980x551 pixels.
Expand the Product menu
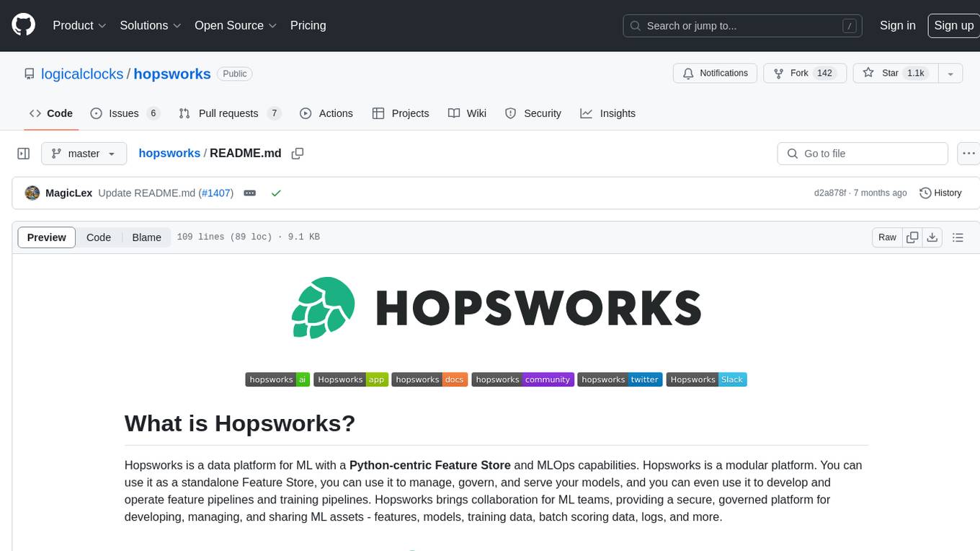tap(79, 25)
